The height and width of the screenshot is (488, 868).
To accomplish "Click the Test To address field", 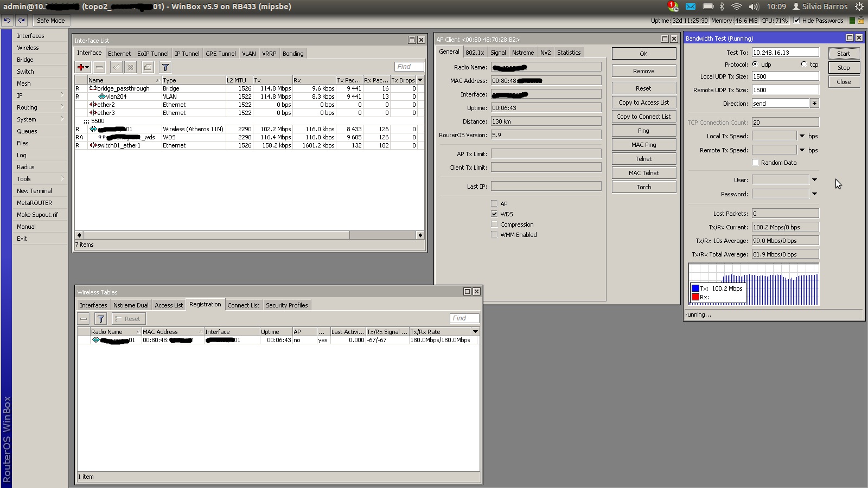I will (x=785, y=52).
